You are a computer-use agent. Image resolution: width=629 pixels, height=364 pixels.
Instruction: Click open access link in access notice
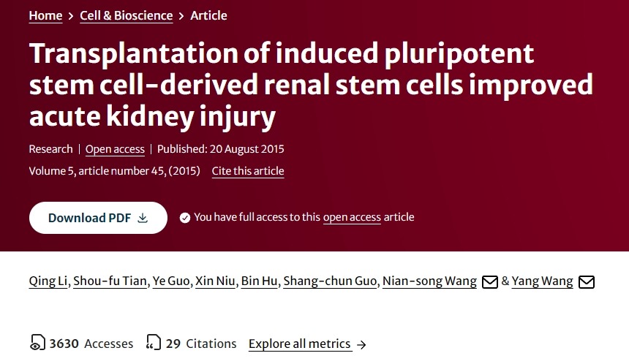pyautogui.click(x=352, y=217)
